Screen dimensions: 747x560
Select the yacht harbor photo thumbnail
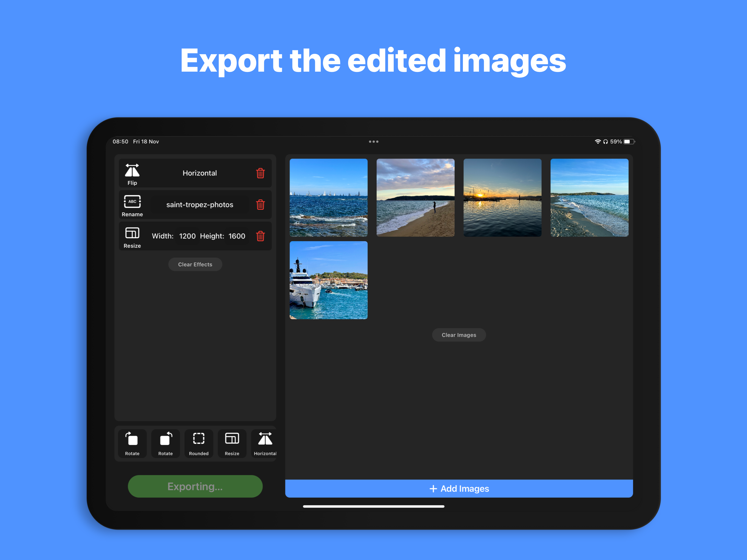329,280
